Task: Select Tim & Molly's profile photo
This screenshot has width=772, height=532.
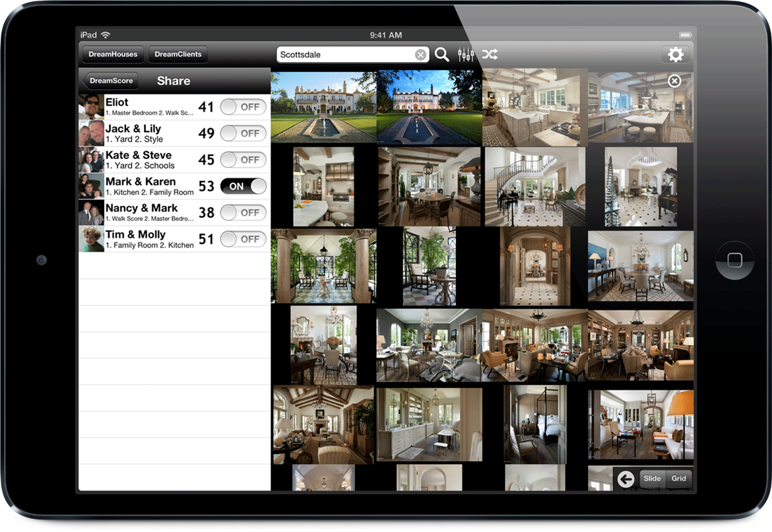Action: 92,239
